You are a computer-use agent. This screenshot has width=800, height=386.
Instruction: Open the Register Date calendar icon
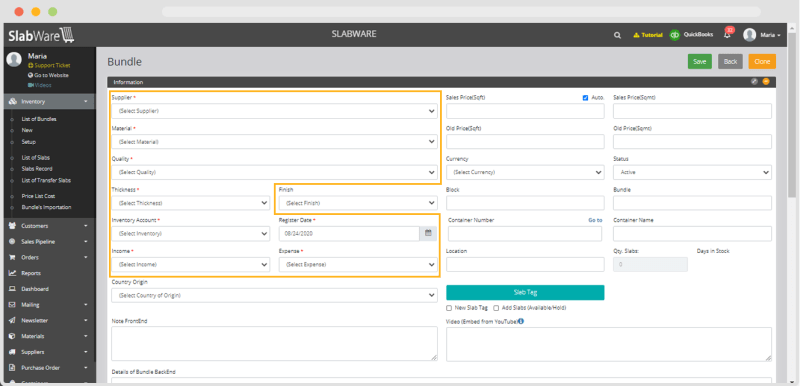coord(428,234)
